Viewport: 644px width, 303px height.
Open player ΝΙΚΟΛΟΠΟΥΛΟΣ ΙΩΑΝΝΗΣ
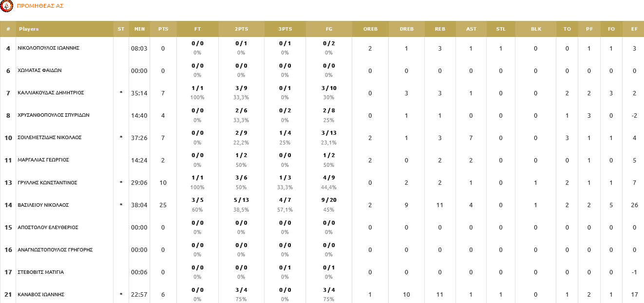point(48,48)
